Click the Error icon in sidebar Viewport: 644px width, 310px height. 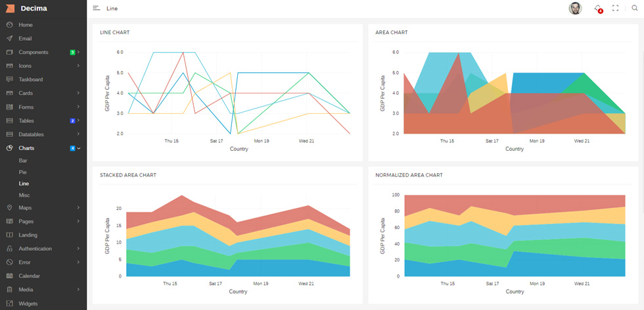10,263
